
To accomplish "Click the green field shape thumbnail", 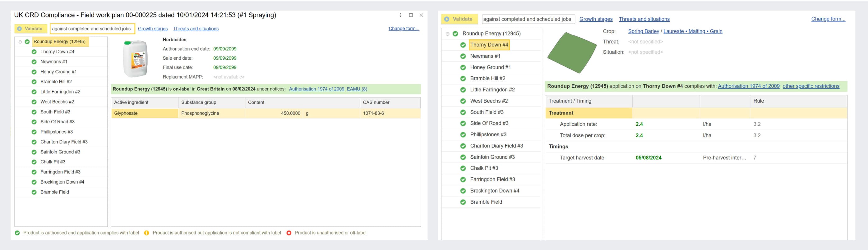I will 571,52.
